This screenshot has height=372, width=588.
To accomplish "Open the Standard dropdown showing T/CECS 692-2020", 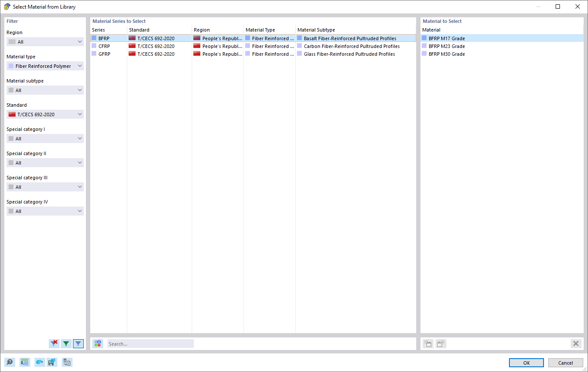I will [x=45, y=114].
